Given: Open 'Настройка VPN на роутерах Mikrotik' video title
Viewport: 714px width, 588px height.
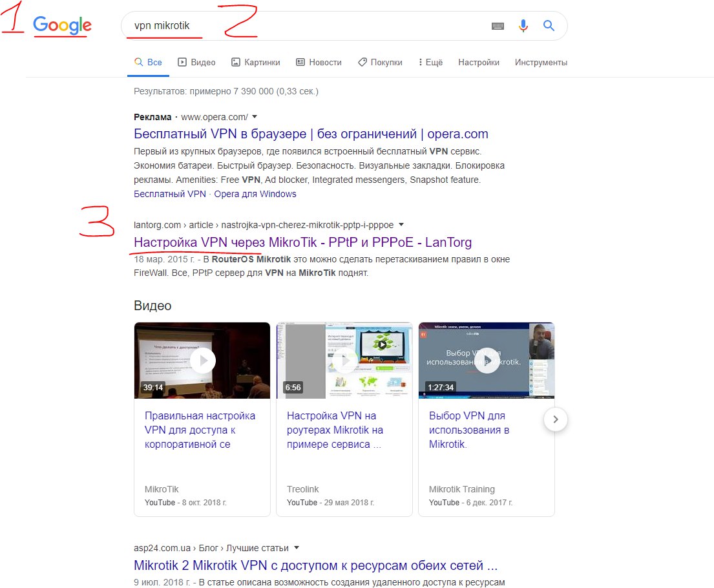Looking at the screenshot, I should (335, 430).
